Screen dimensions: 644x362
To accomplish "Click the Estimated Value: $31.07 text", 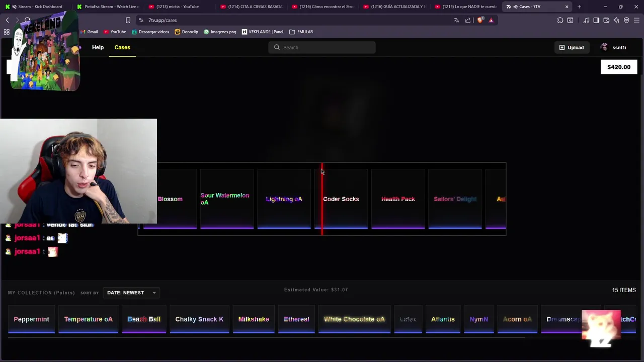I will tap(316, 290).
